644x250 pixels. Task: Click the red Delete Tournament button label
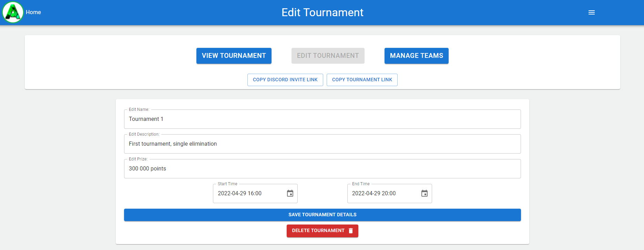[318, 231]
